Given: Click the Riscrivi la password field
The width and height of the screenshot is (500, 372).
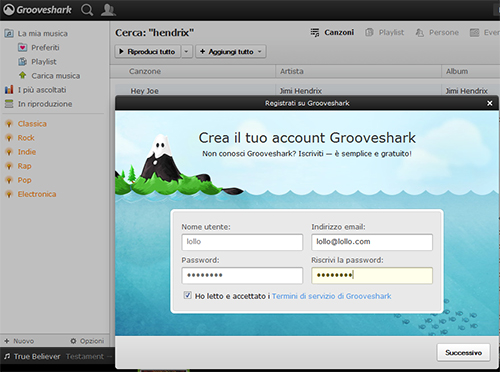Looking at the screenshot, I should (372, 275).
